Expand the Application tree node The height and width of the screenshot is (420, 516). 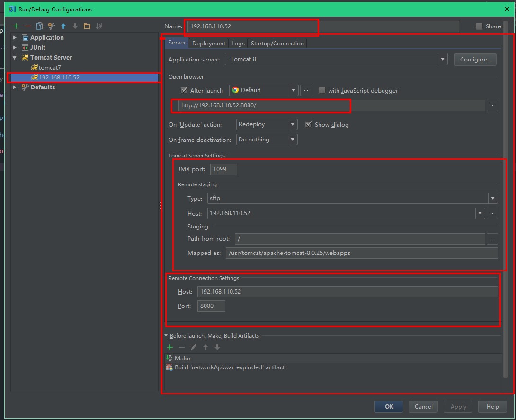(x=15, y=37)
